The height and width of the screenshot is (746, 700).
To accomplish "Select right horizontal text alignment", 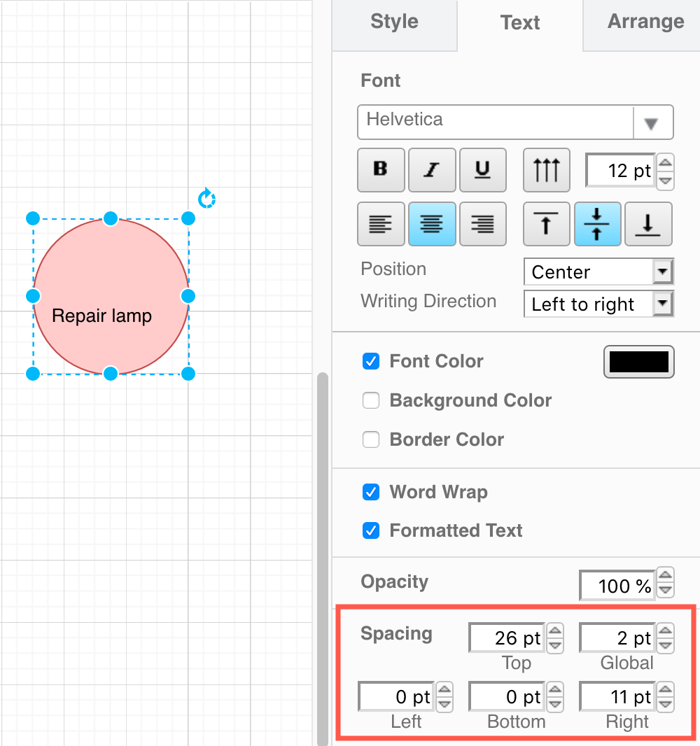I will coord(482,224).
